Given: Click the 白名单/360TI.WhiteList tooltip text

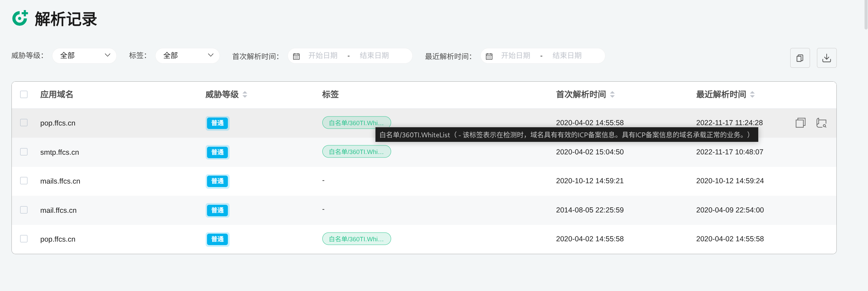Looking at the screenshot, I should [x=567, y=135].
